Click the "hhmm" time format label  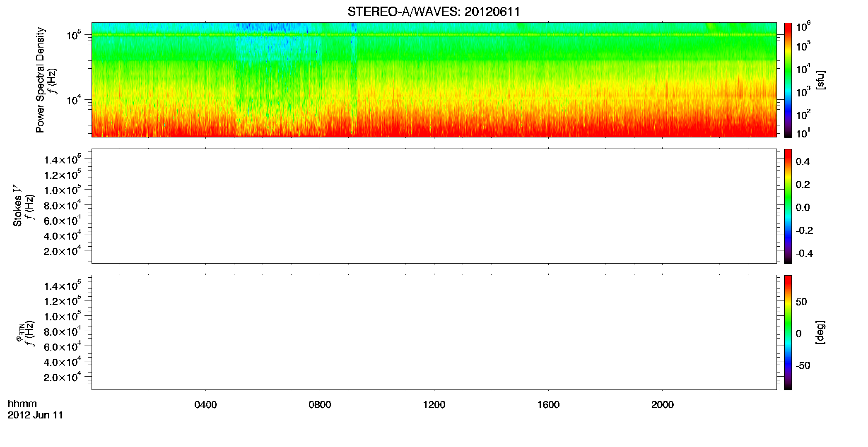(x=22, y=404)
